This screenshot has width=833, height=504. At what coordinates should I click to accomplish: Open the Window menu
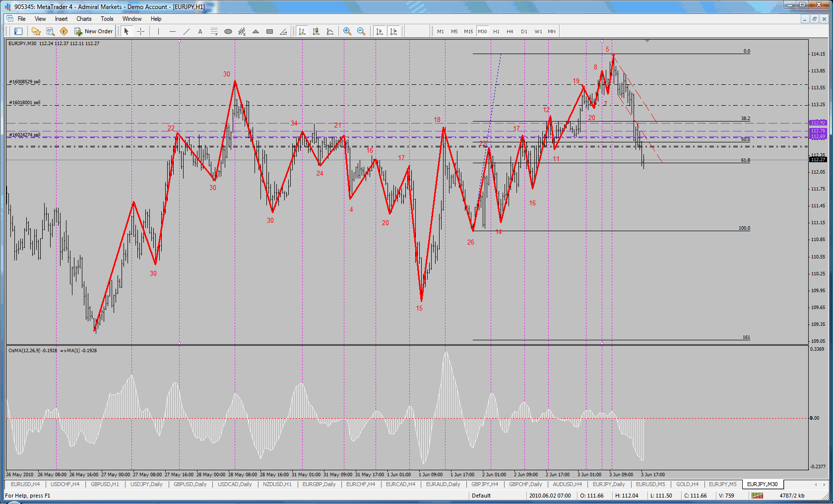tap(132, 19)
